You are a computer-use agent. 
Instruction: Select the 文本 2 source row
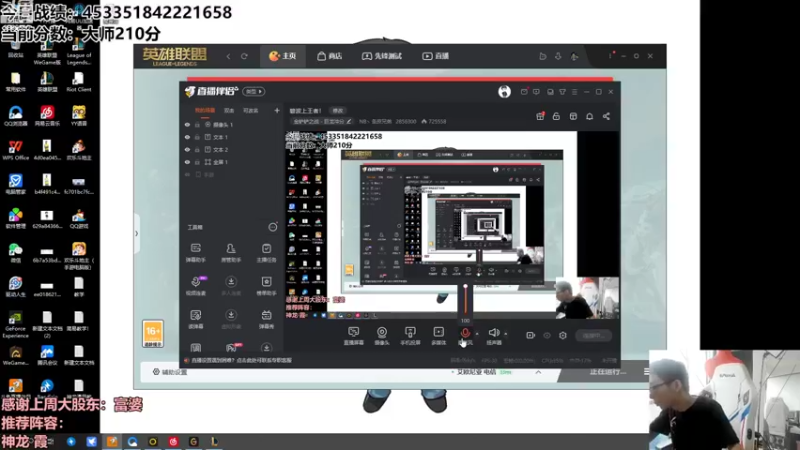(x=232, y=149)
